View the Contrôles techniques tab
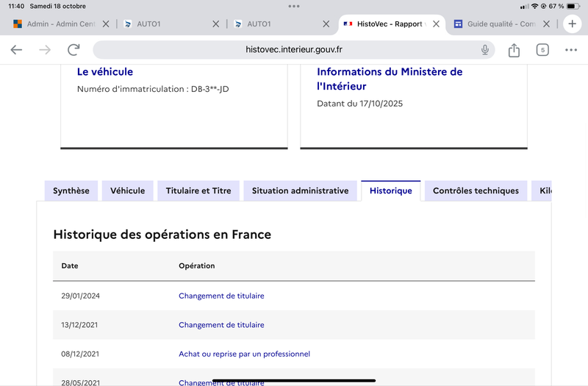The height and width of the screenshot is (386, 588). 476,191
